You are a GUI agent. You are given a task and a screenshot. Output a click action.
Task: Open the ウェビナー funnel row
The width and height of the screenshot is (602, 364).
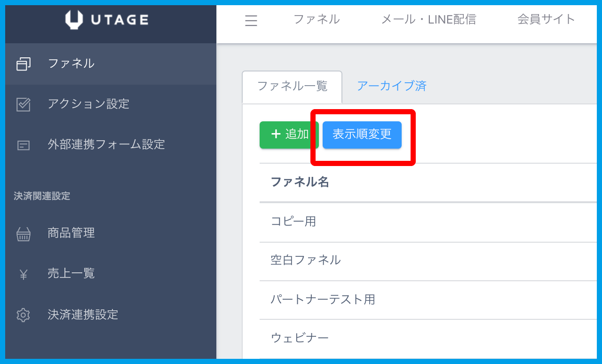[299, 338]
